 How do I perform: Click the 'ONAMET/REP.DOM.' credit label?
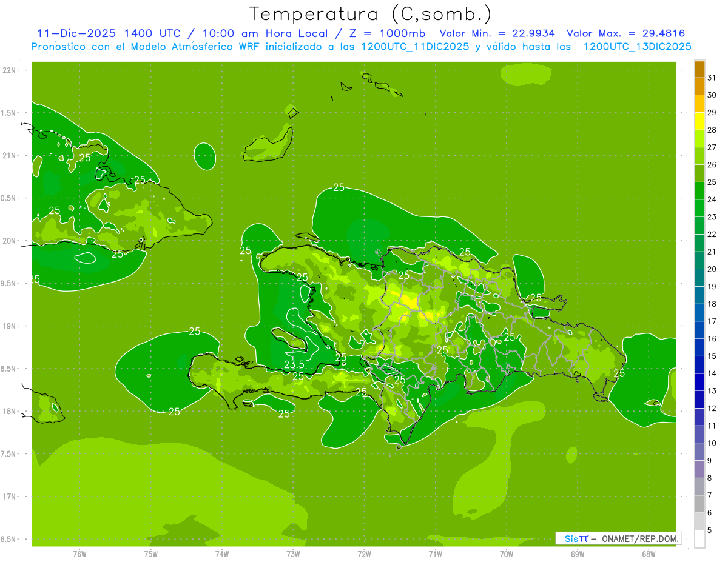[640, 538]
